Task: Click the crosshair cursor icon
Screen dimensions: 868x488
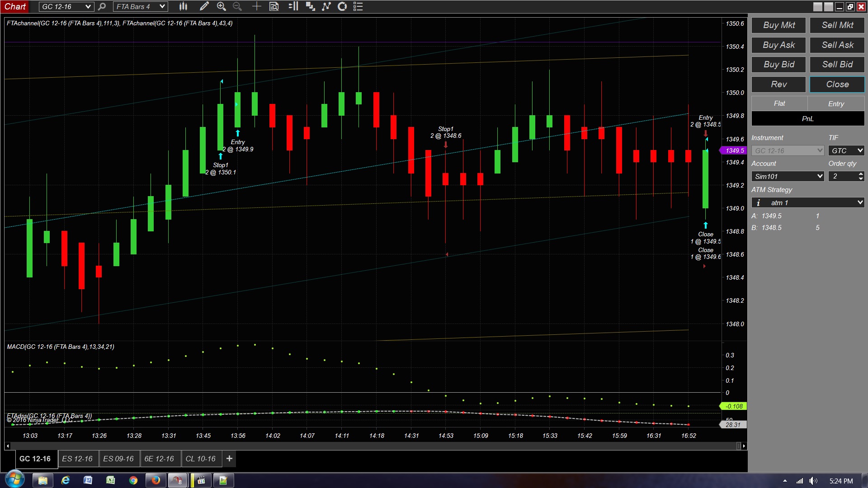Action: (256, 6)
